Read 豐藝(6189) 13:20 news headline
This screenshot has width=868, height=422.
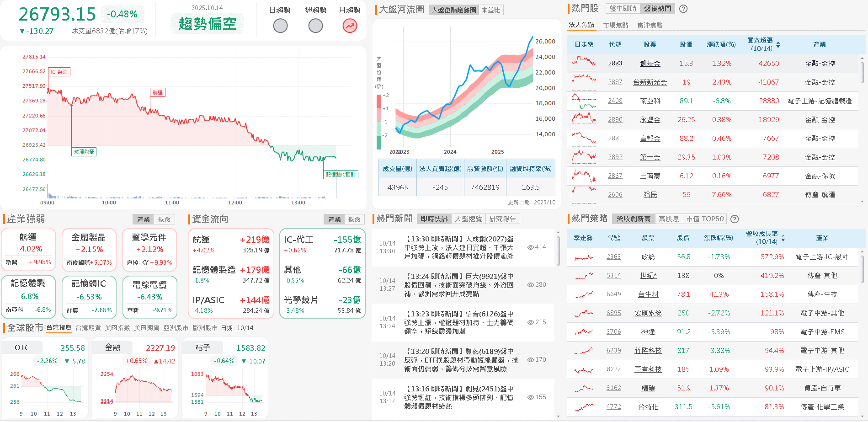pyautogui.click(x=461, y=360)
